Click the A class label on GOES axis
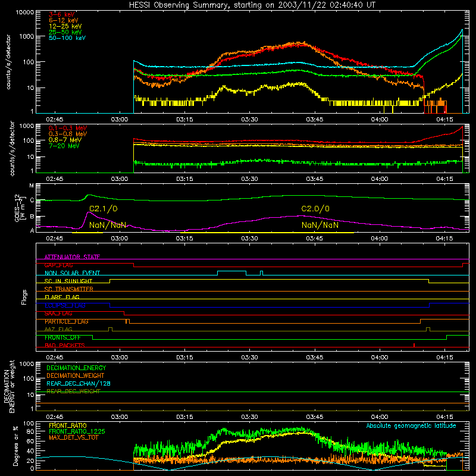The image size is (476, 476). pyautogui.click(x=32, y=230)
